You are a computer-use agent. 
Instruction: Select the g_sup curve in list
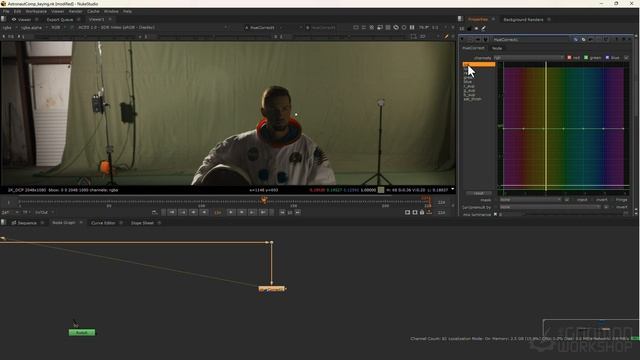469,90
